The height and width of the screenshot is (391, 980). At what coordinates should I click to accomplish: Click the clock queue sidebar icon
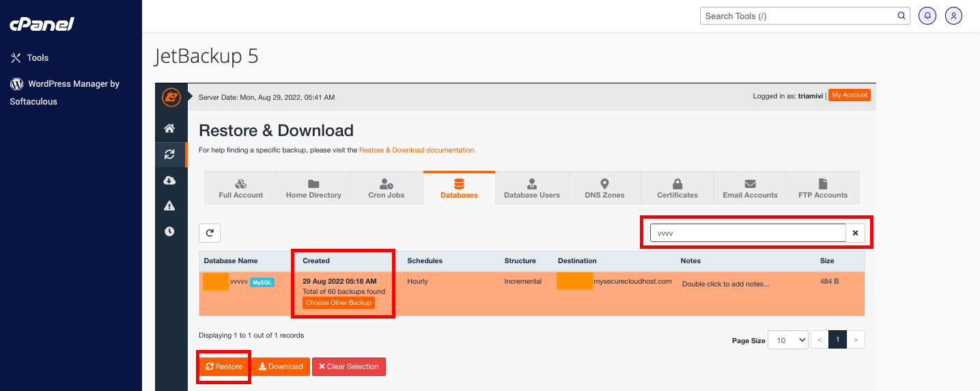pyautogui.click(x=169, y=232)
